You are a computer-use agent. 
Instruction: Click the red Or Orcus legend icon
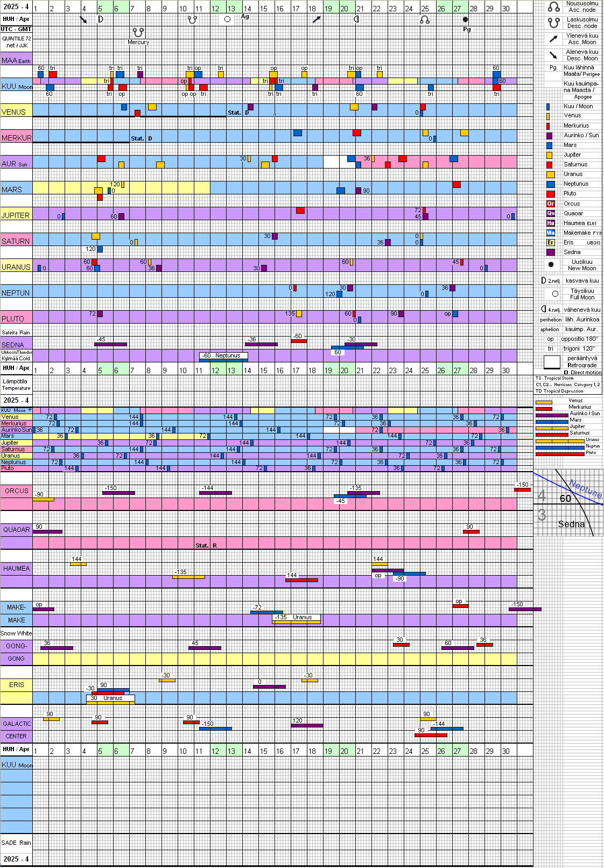point(550,204)
